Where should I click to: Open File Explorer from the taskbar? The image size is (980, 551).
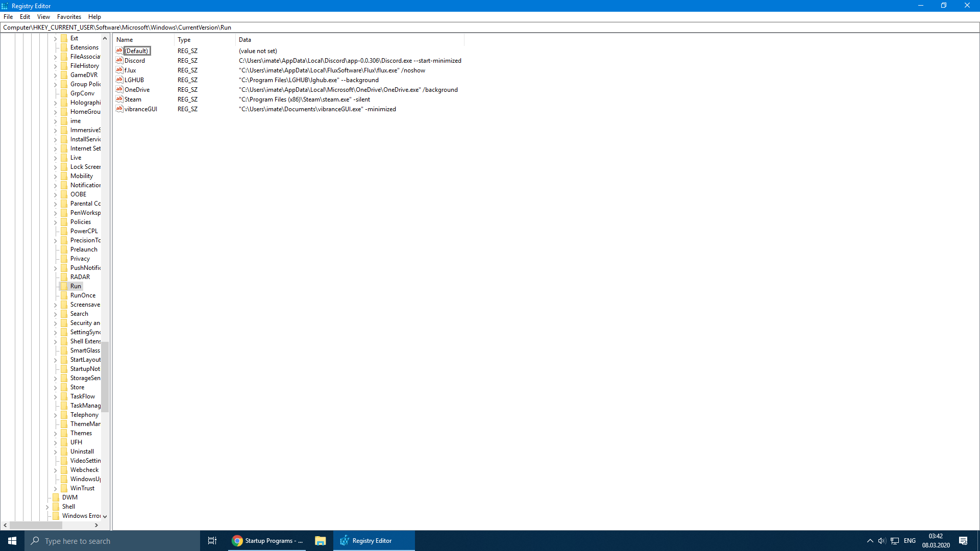point(320,541)
